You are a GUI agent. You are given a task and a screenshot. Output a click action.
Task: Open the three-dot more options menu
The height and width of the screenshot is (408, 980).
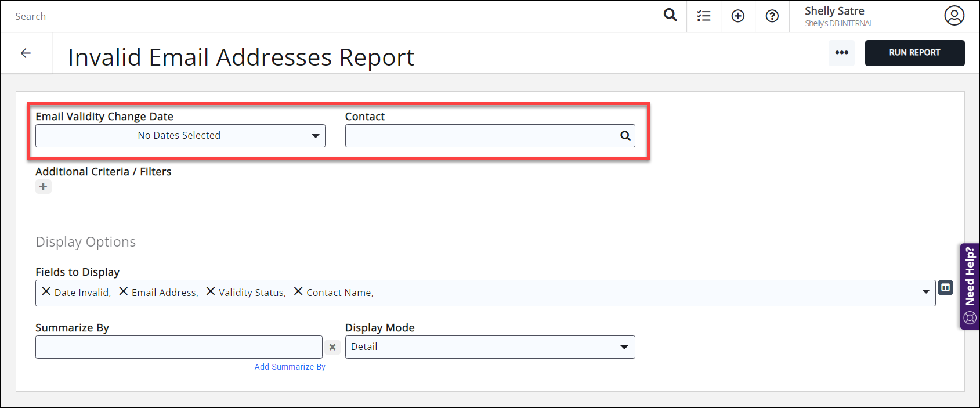click(x=841, y=53)
